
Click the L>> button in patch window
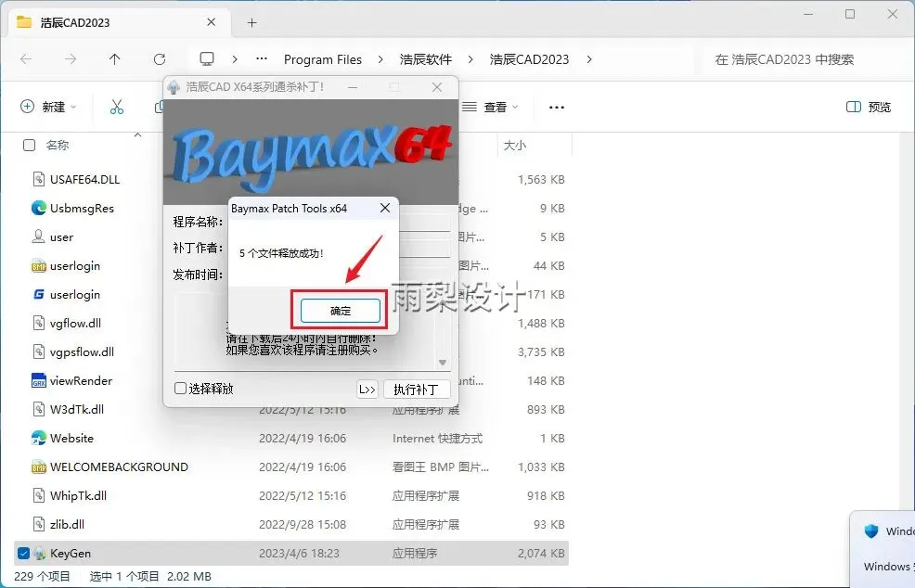(367, 390)
